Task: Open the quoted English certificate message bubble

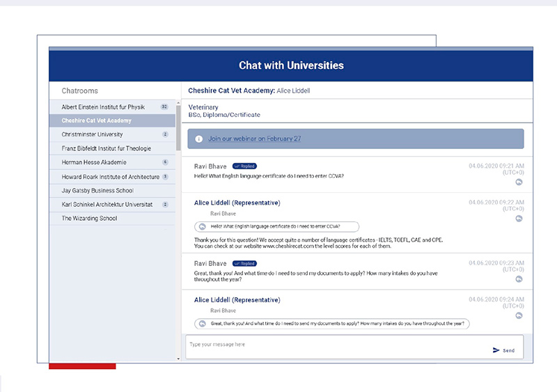Action: pyautogui.click(x=276, y=226)
